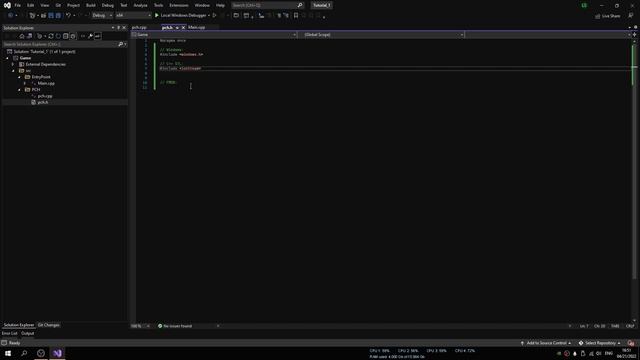Click the No issues found indicator
The width and height of the screenshot is (640, 360).
[x=175, y=326]
